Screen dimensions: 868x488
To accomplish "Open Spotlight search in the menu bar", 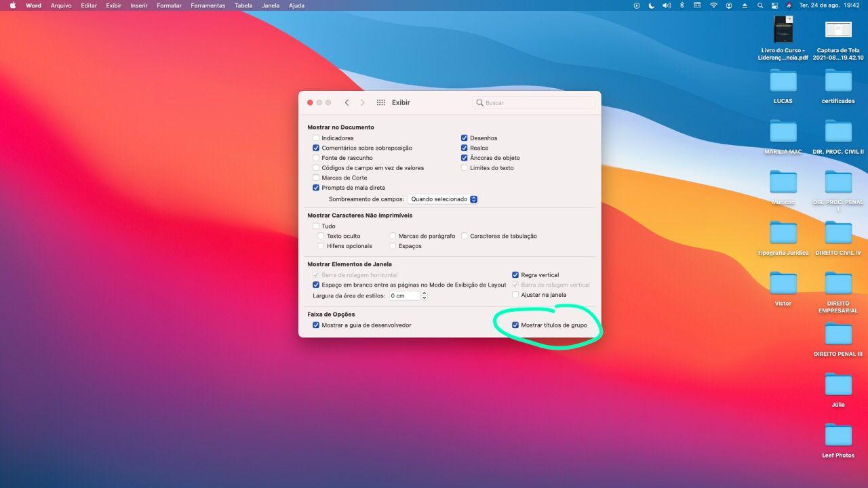I will [760, 5].
